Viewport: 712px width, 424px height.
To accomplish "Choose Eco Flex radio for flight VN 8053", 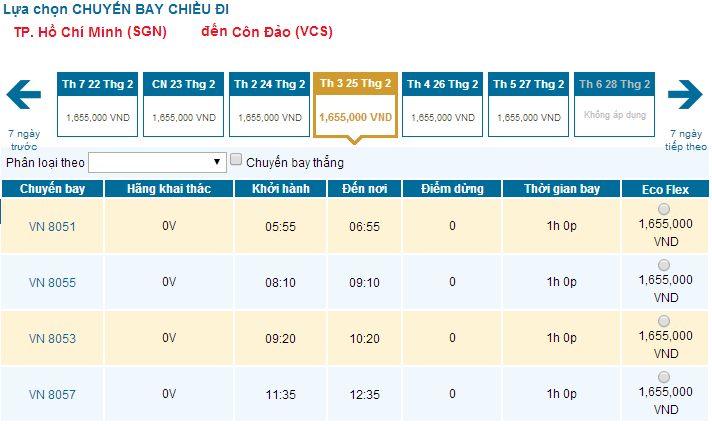I will [x=665, y=321].
